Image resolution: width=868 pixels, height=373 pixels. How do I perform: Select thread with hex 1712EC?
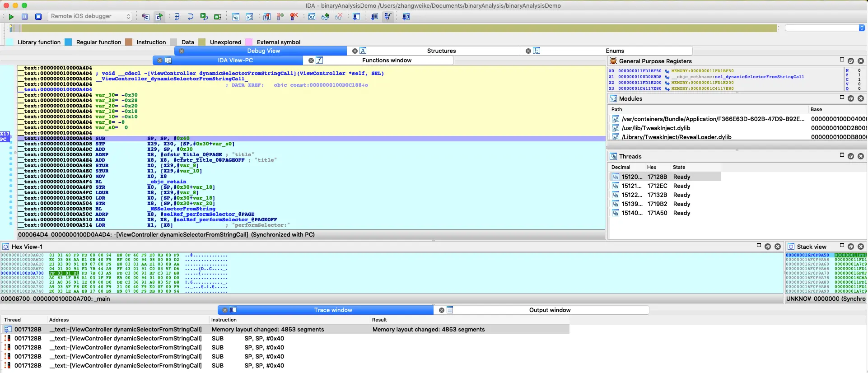click(x=665, y=186)
